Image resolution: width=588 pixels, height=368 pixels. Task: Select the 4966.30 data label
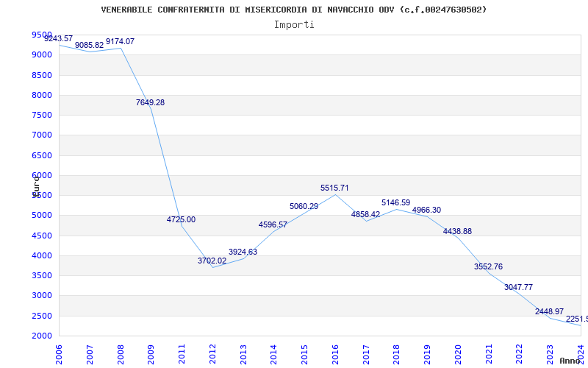(427, 210)
